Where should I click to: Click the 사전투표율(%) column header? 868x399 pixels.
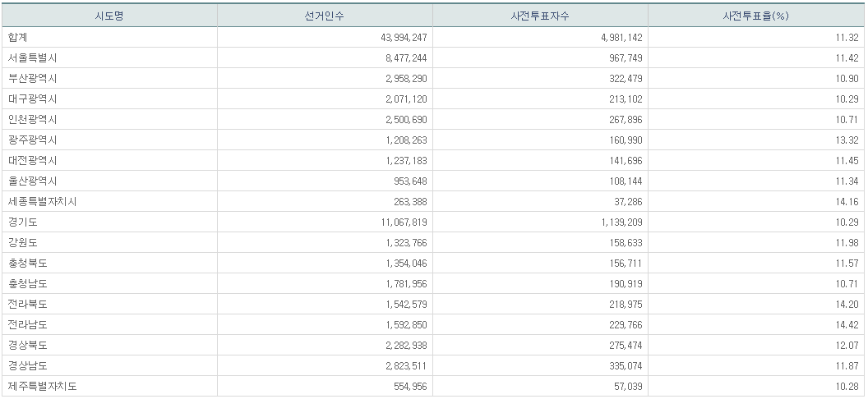[755, 16]
